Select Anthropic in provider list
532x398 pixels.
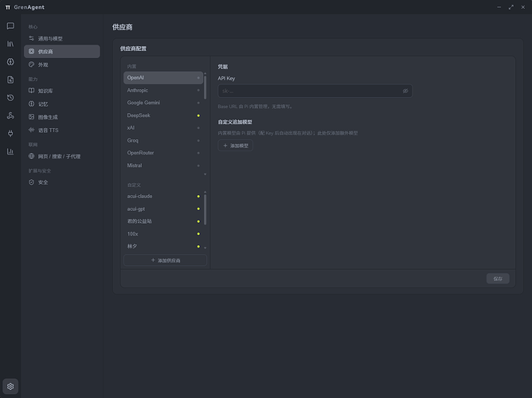coord(163,91)
